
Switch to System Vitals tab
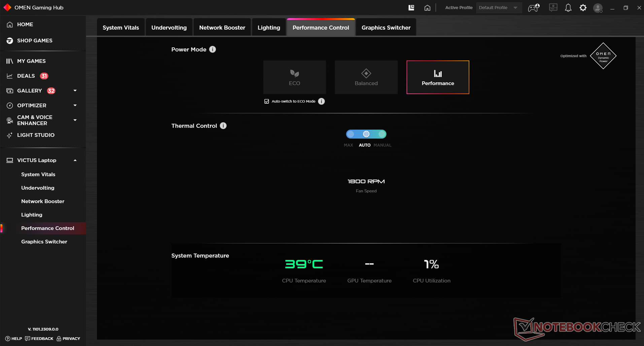pos(121,28)
